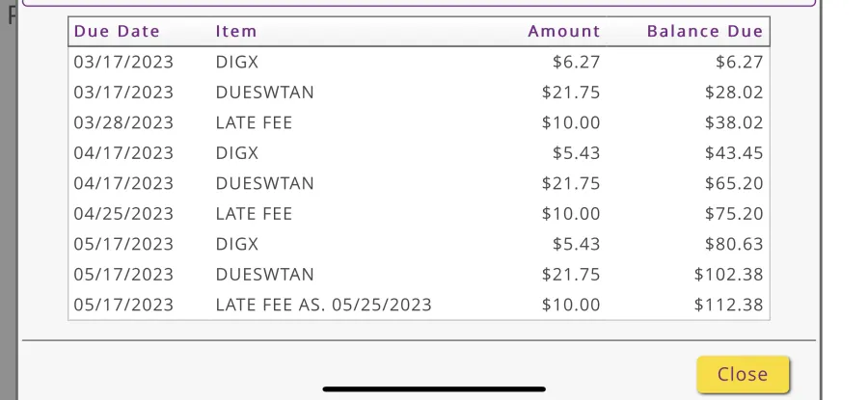Click the 03/28/2023 due date cell
This screenshot has width=868, height=400.
pyautogui.click(x=123, y=122)
